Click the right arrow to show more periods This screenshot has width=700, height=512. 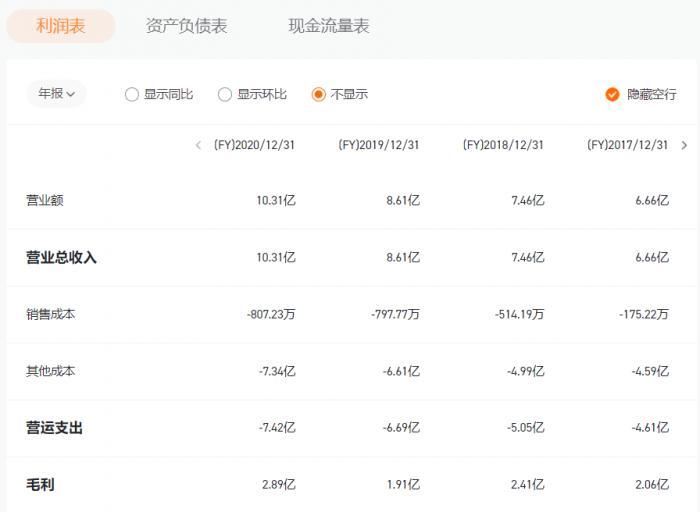[x=684, y=145]
